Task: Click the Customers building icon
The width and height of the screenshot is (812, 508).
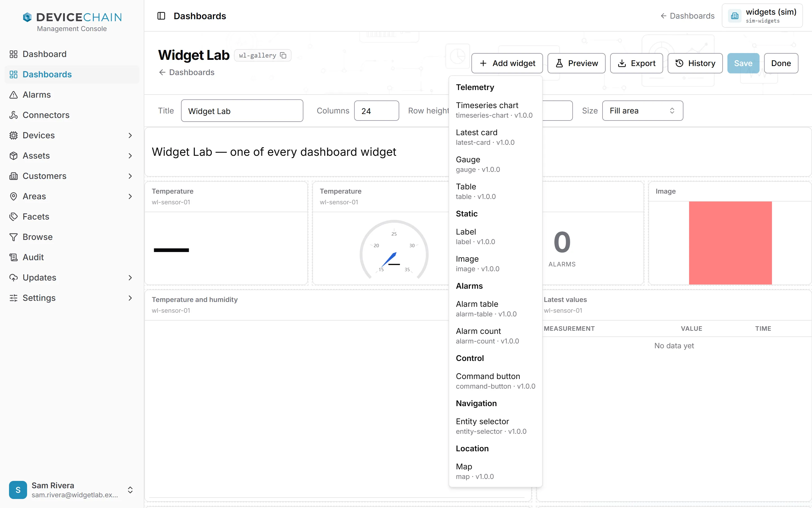Action: (x=14, y=176)
